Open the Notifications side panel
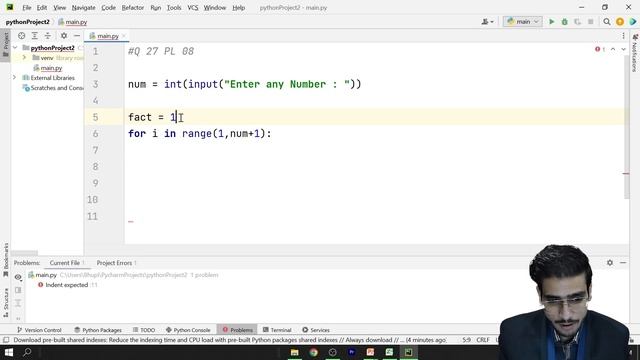The image size is (640, 360). [635, 53]
